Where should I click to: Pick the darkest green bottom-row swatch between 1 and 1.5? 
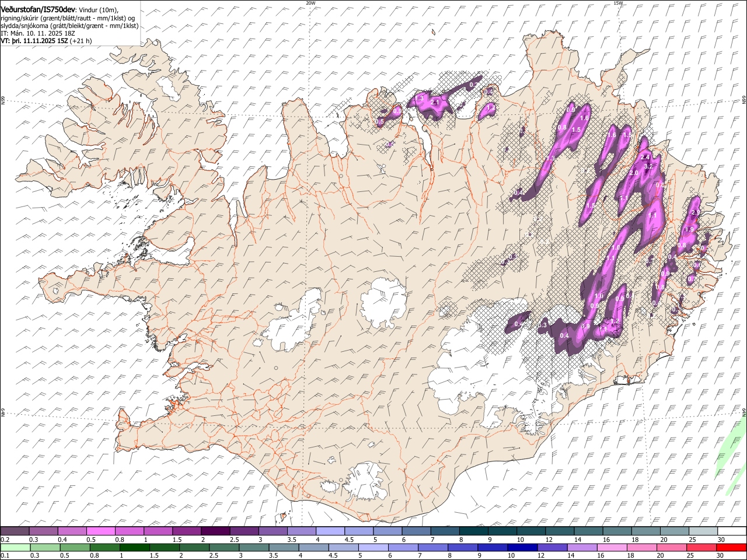pos(134,547)
